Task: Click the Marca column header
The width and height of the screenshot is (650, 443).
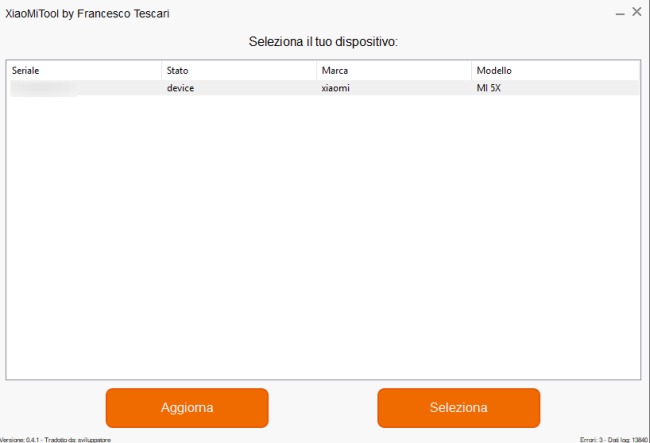Action: pos(394,70)
